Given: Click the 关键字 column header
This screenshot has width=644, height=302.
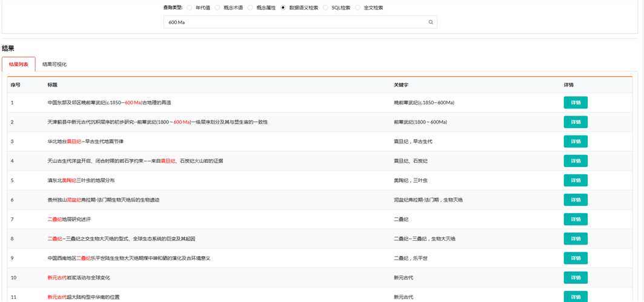Looking at the screenshot, I should [401, 85].
